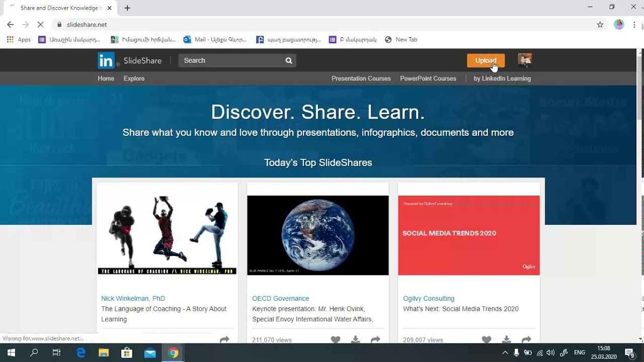The height and width of the screenshot is (362, 644).
Task: Open Presentation Courses link
Action: pos(361,78)
